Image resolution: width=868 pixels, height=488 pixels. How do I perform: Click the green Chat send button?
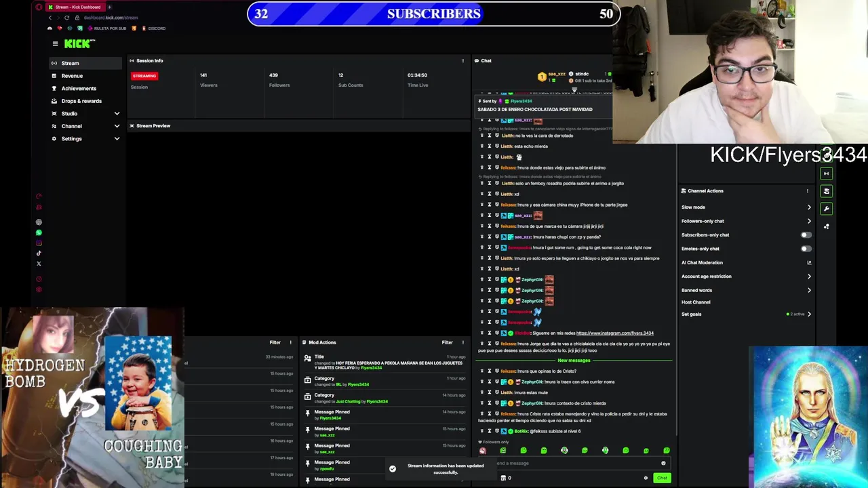click(662, 478)
